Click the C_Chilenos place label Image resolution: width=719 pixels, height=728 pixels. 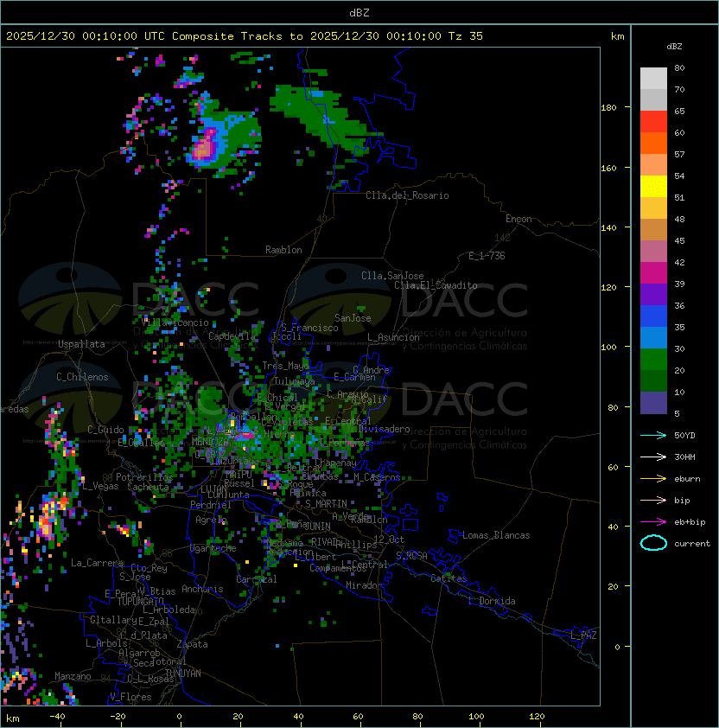(82, 377)
